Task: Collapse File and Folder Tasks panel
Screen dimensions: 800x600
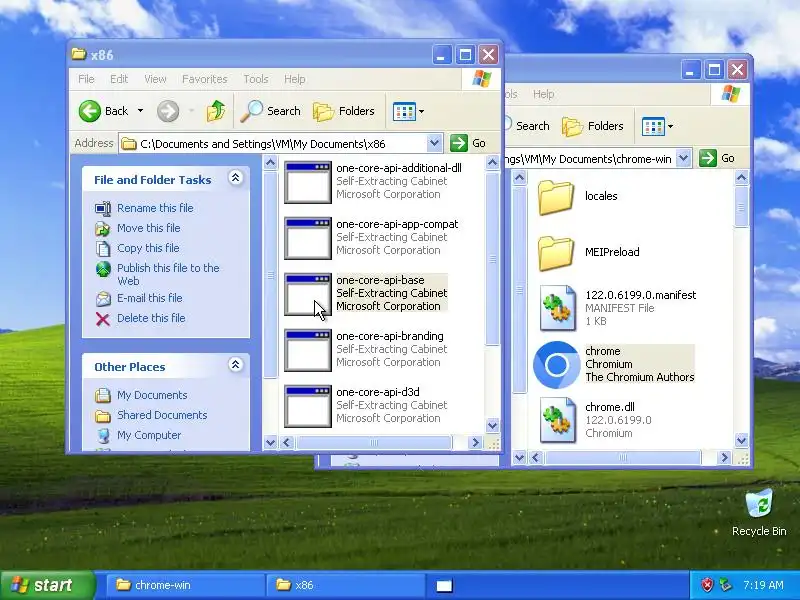Action: [235, 178]
